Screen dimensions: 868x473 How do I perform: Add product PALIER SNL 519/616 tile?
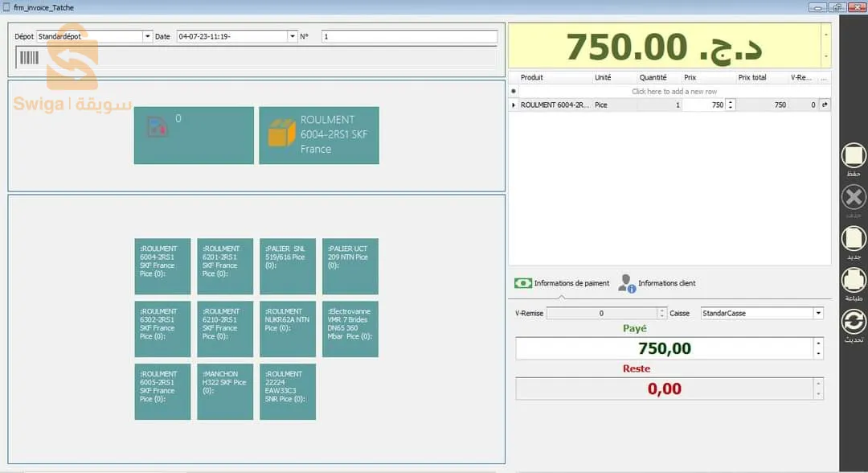[x=288, y=266]
